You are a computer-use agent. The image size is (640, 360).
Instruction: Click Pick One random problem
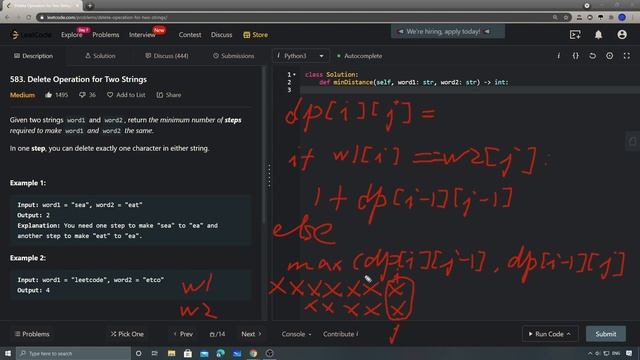coord(127,334)
